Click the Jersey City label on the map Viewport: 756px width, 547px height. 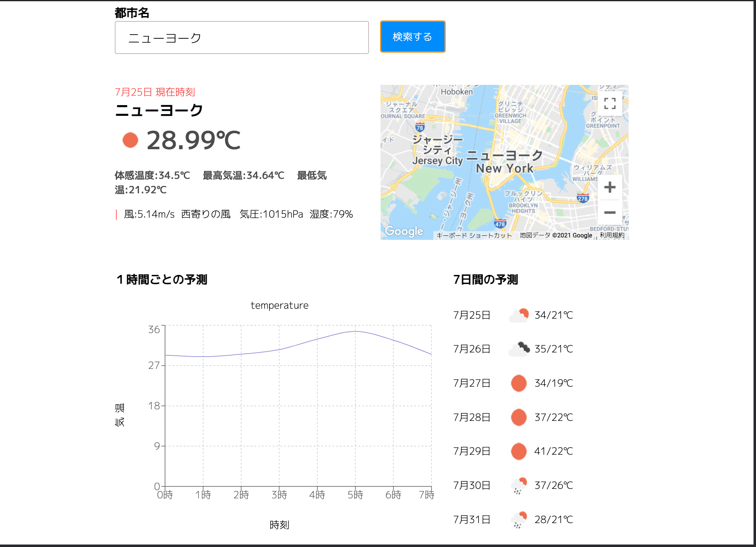click(437, 161)
